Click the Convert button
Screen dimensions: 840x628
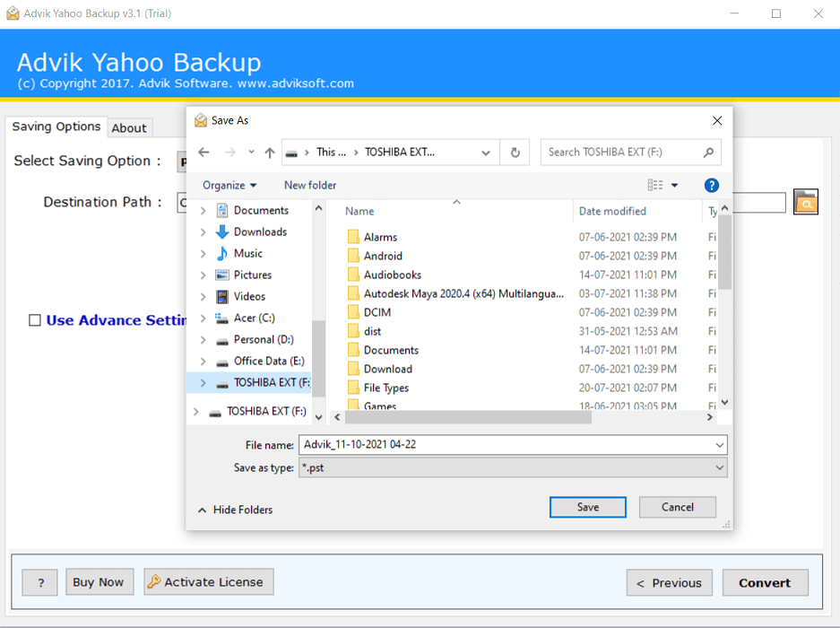pos(765,583)
